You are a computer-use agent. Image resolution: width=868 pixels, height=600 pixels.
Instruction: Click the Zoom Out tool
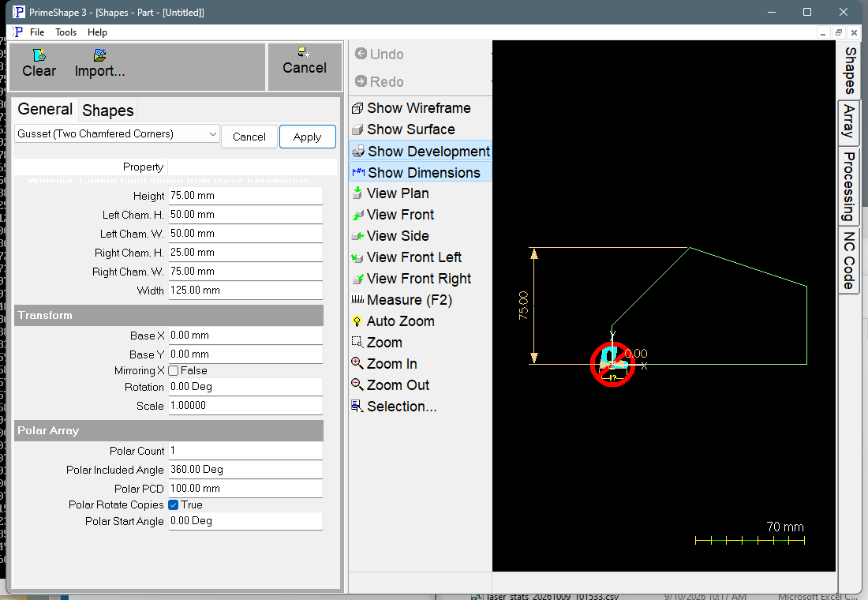[x=391, y=385]
